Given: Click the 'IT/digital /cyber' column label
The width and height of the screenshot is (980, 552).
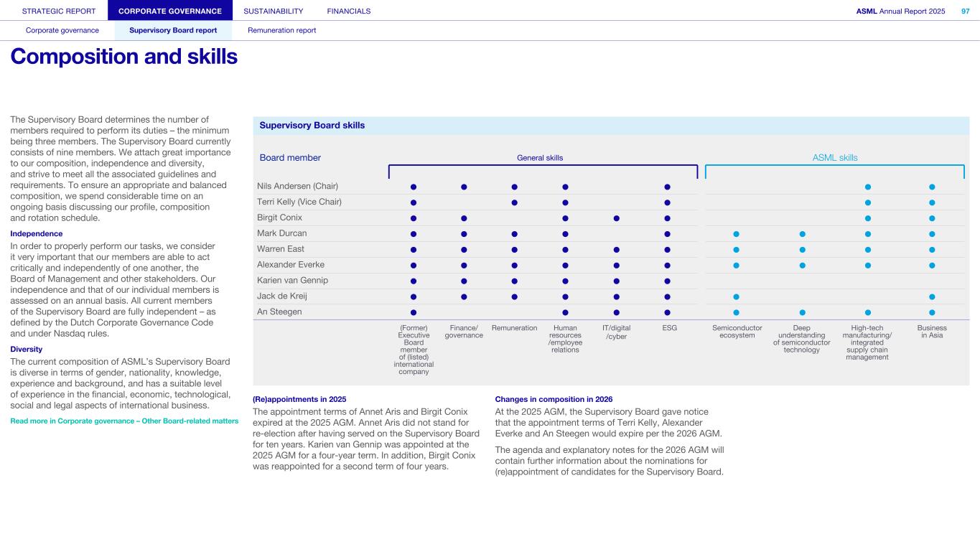Looking at the screenshot, I should (x=616, y=332).
